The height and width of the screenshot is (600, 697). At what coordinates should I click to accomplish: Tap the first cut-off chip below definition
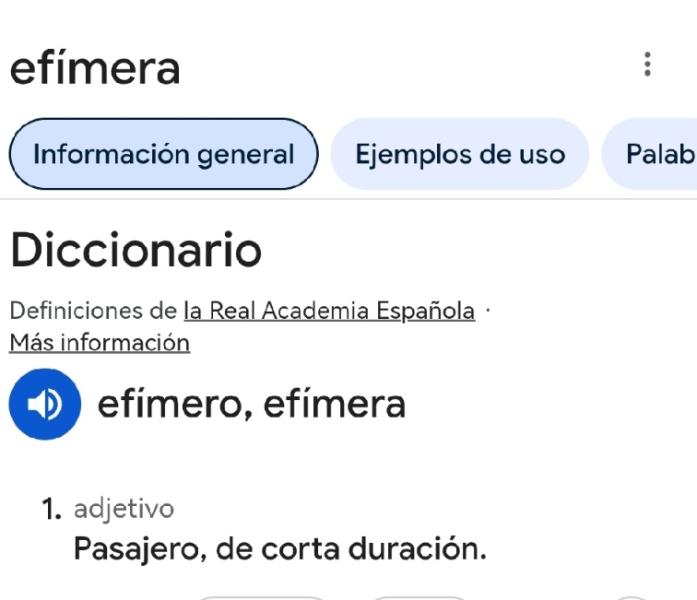click(x=261, y=598)
